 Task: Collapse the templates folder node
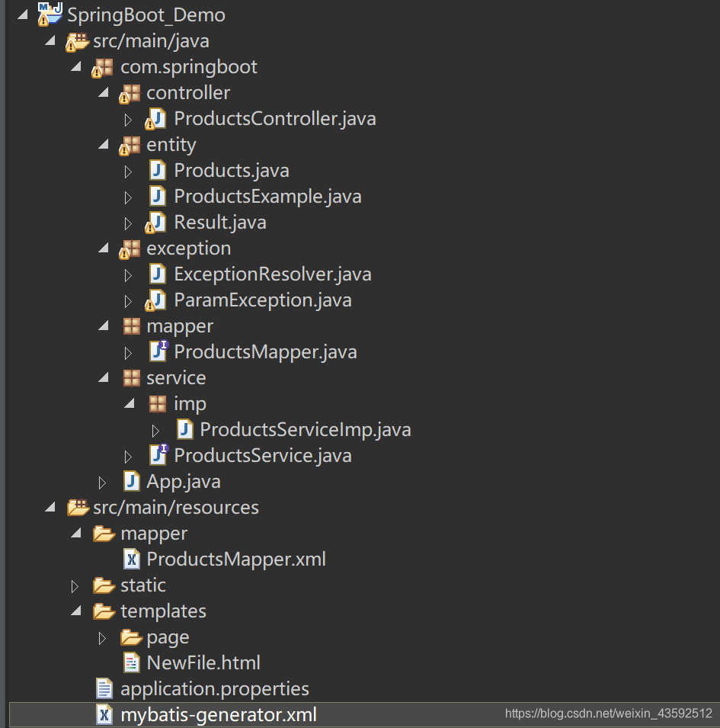(76, 611)
